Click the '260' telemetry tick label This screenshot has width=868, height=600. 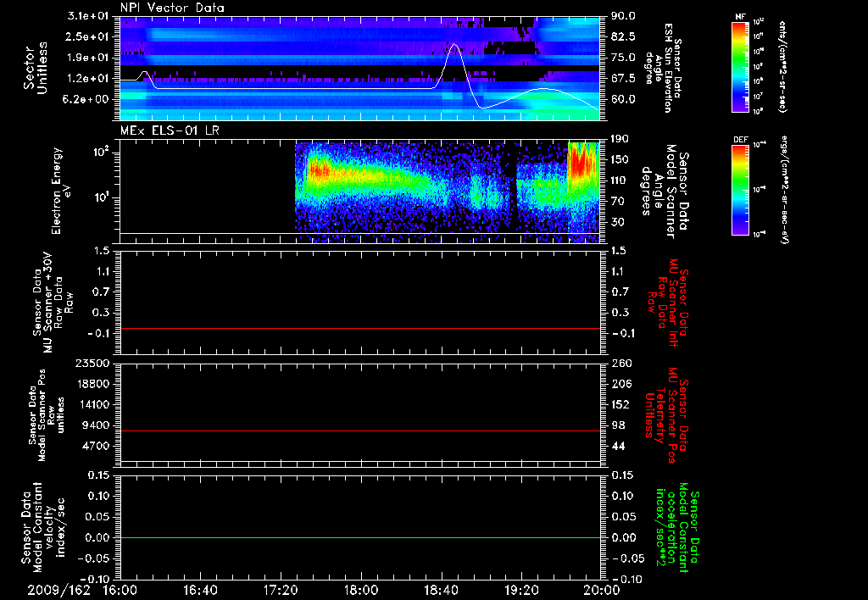(620, 363)
